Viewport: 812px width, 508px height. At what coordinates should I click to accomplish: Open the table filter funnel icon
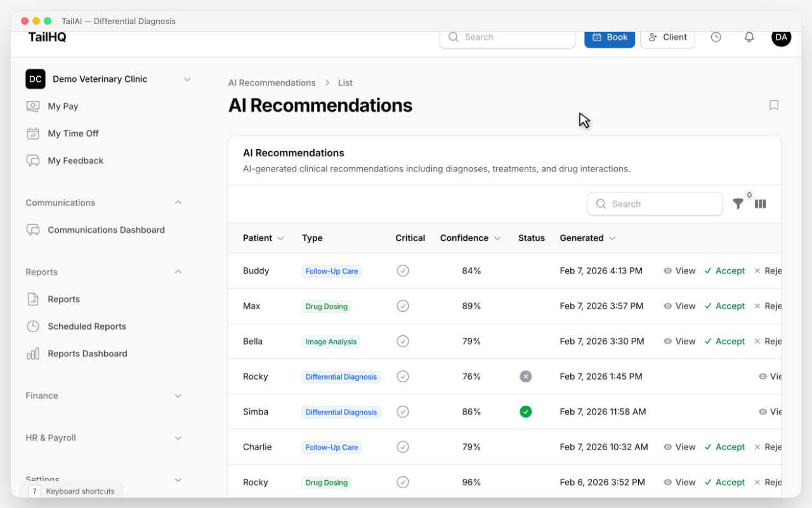click(x=738, y=204)
